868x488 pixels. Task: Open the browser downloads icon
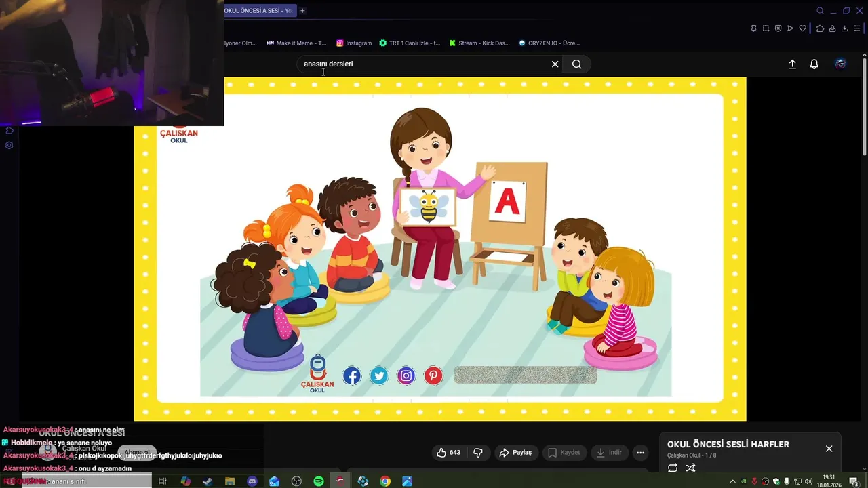coord(844,28)
